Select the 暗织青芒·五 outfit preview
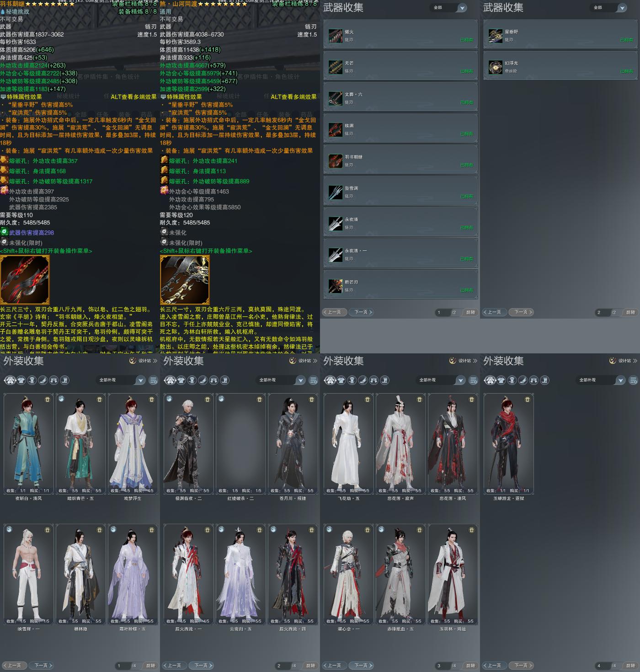This screenshot has height=672, width=640. coord(80,443)
